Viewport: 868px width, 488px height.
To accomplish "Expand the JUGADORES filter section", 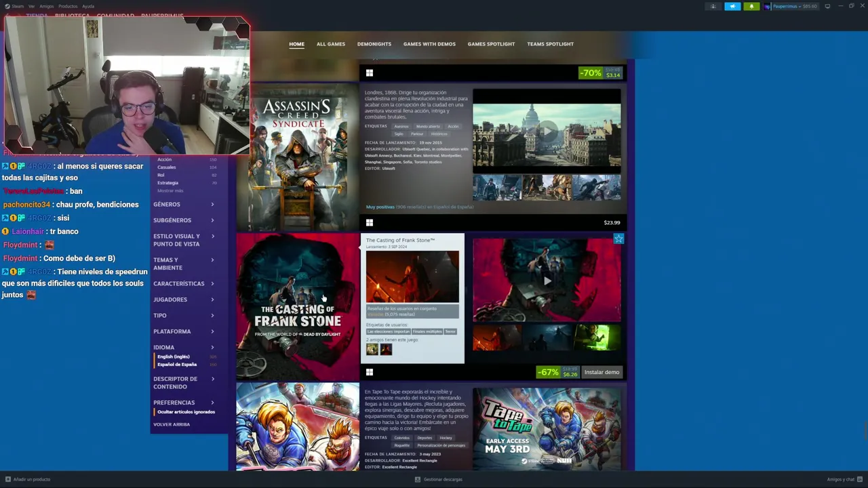I will point(184,300).
